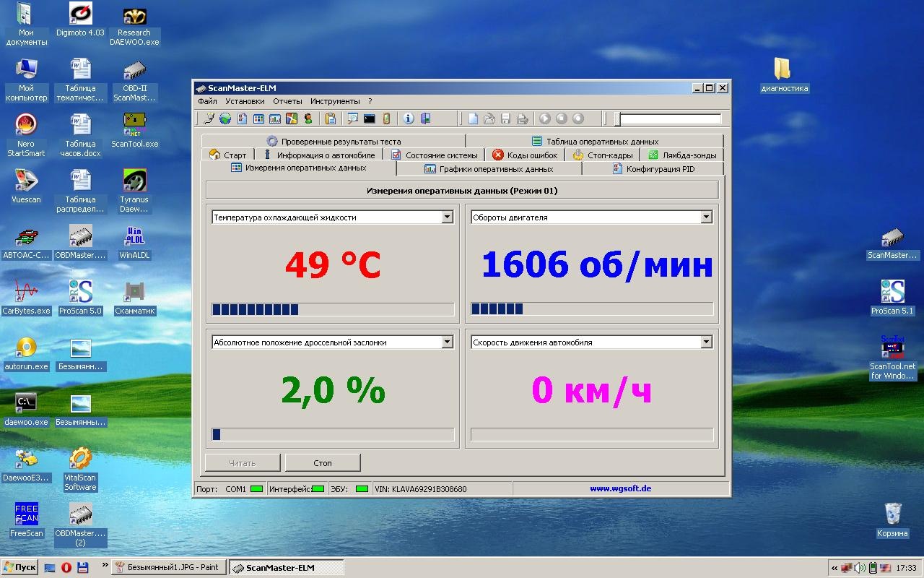This screenshot has width=924, height=578.
Task: Click the floppy save toolbar icon
Action: point(506,118)
